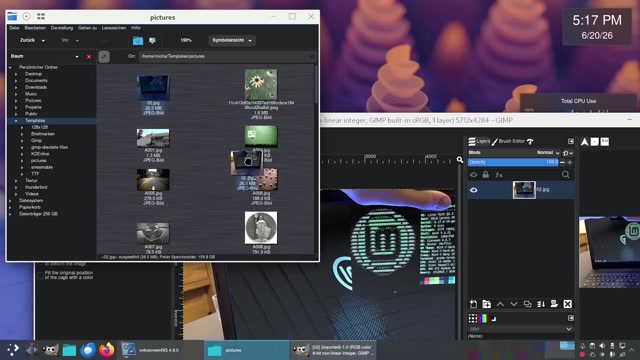Close the Baum sidebar with red X
Image resolution: width=640 pixels, height=360 pixels.
pos(89,57)
